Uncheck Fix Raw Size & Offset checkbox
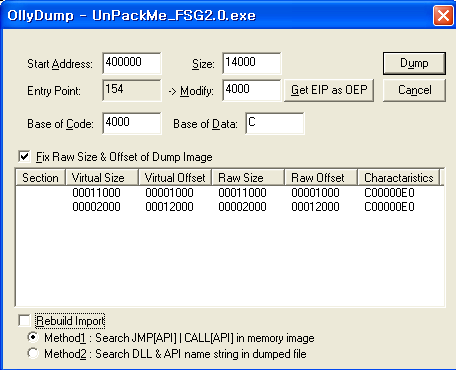 tap(24, 156)
